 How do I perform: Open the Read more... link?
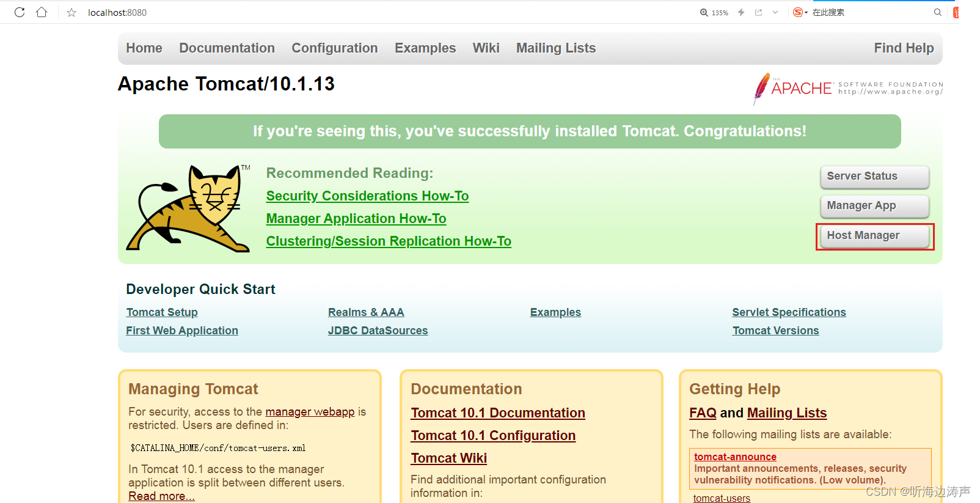point(161,496)
